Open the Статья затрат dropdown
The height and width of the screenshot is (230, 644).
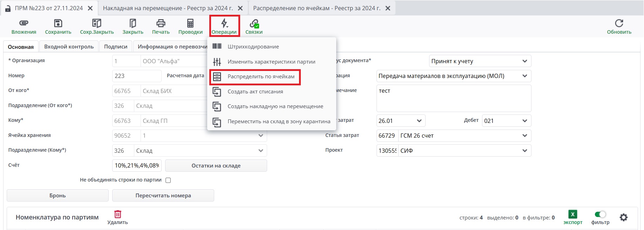tap(524, 136)
